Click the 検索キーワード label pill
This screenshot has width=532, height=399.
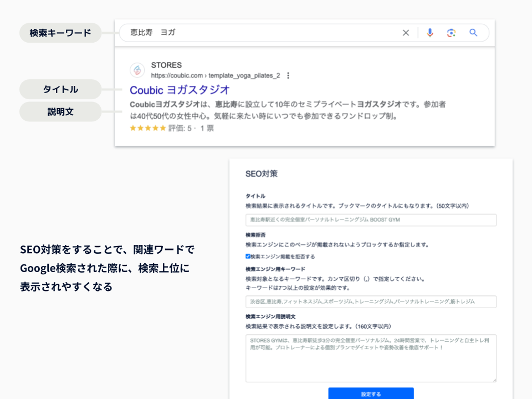[60, 33]
